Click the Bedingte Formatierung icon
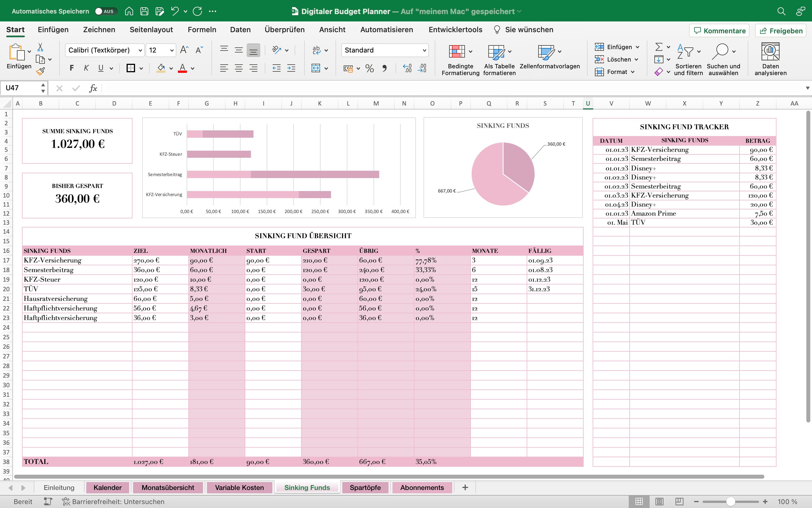The height and width of the screenshot is (508, 812). (457, 51)
